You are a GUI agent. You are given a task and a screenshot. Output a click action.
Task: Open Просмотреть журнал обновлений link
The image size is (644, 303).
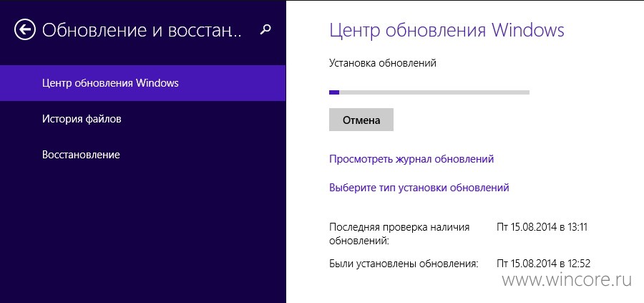[x=411, y=159]
